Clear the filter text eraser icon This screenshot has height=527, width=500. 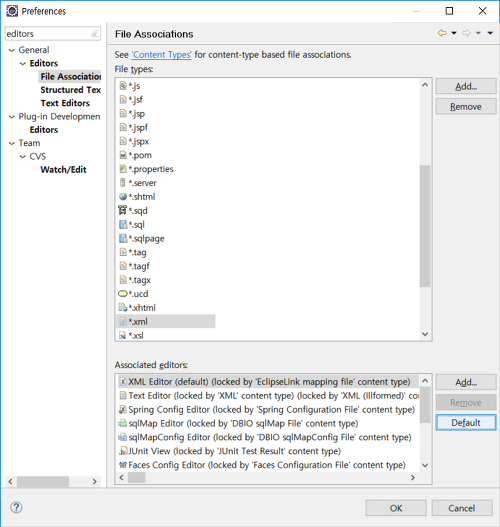(95, 34)
